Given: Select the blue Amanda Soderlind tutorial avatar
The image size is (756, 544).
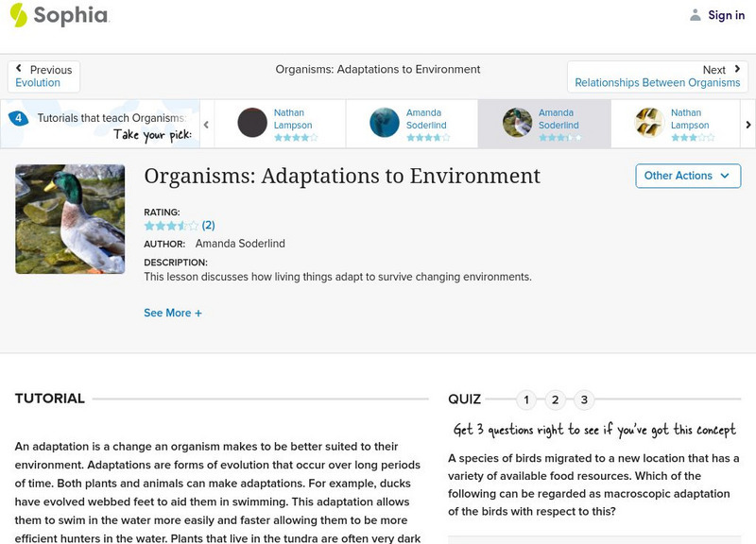Looking at the screenshot, I should (385, 123).
